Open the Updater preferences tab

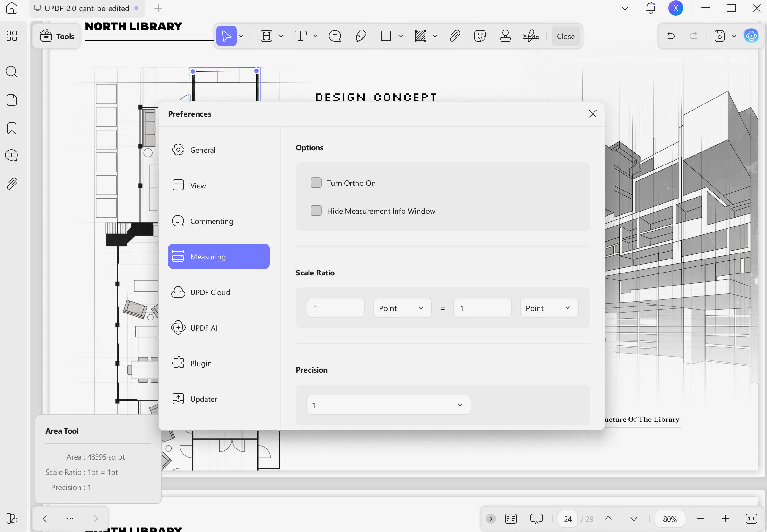(x=219, y=399)
